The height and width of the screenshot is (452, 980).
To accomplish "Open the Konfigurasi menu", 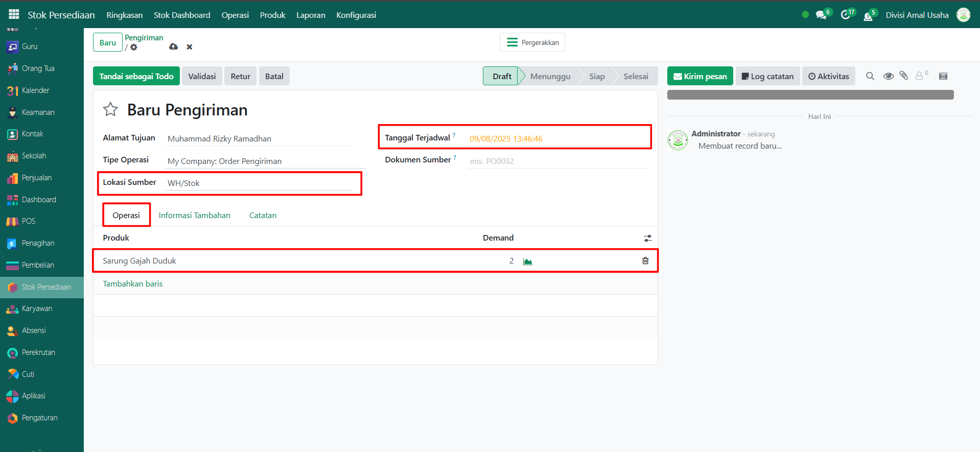I will [x=356, y=15].
